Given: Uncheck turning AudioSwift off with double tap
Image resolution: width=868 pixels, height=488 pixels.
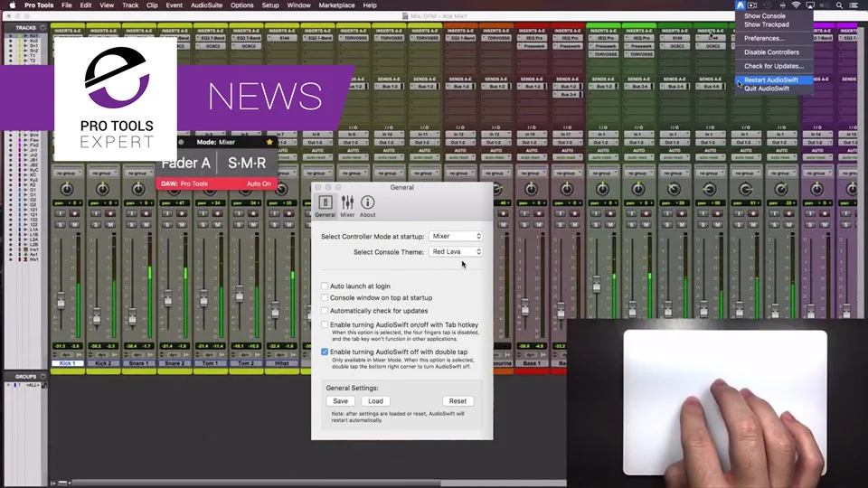Looking at the screenshot, I should click(325, 352).
